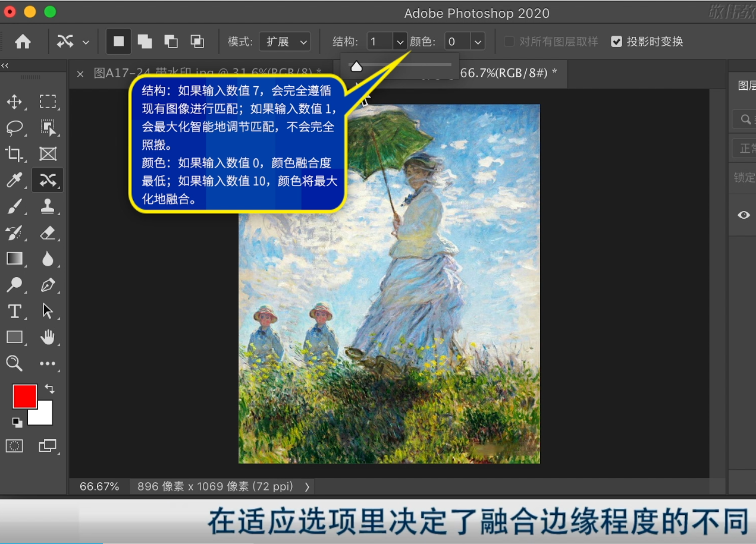
Task: Change the screen mode
Action: [x=48, y=445]
